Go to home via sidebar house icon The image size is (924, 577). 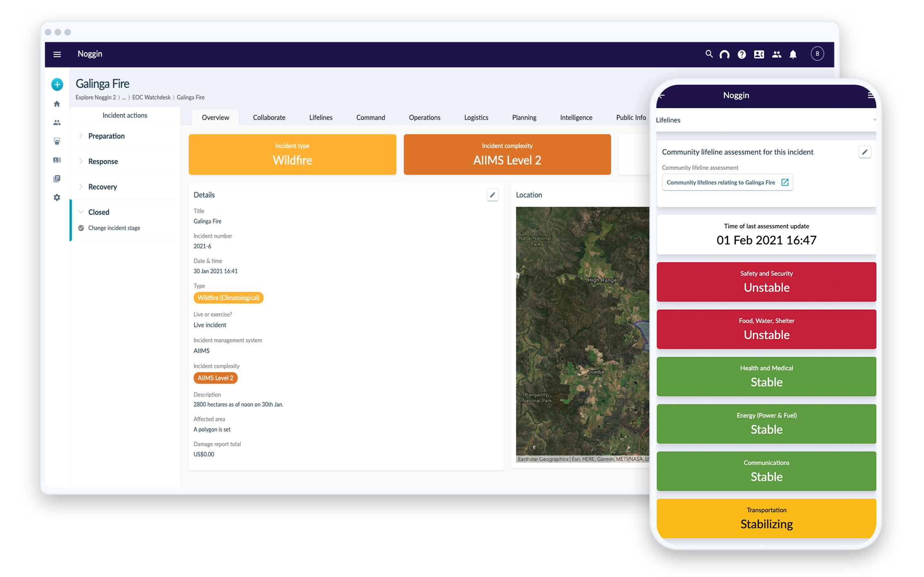tap(57, 104)
